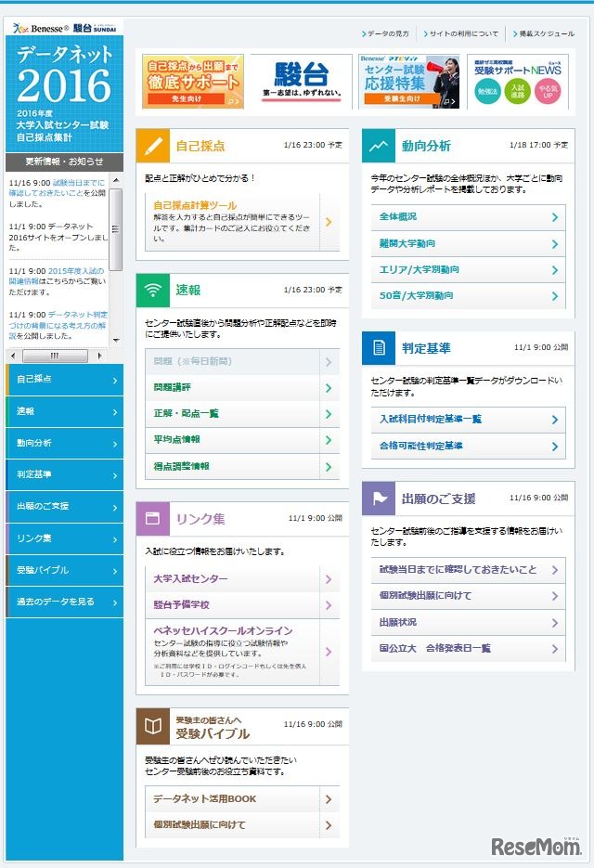
Task: Click the teal chart 動向分析 icon
Action: click(379, 146)
